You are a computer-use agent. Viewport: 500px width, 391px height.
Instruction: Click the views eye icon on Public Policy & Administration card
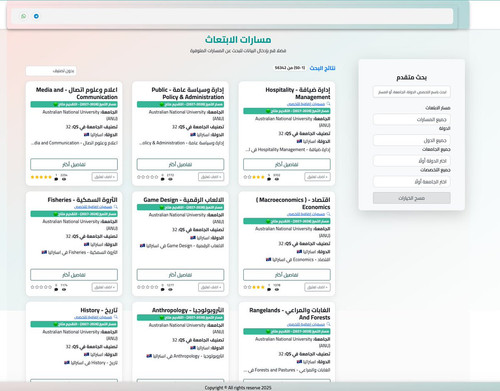(170, 179)
